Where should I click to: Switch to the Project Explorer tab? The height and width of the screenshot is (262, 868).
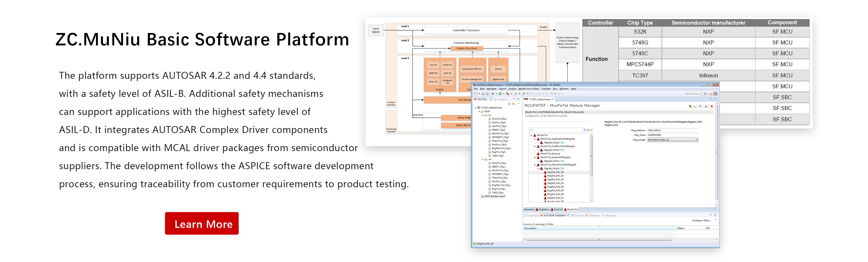(502, 99)
